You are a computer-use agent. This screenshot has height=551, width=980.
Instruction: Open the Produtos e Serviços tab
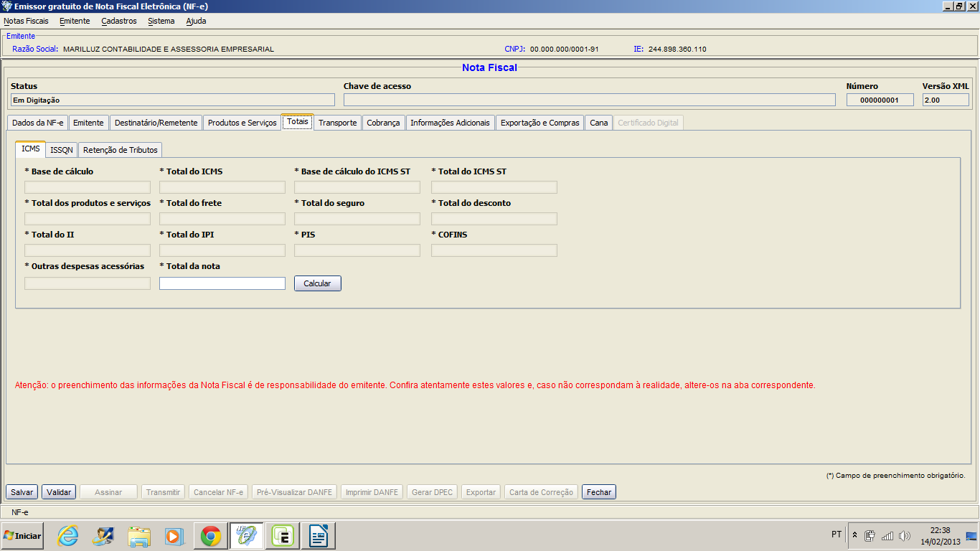[242, 123]
